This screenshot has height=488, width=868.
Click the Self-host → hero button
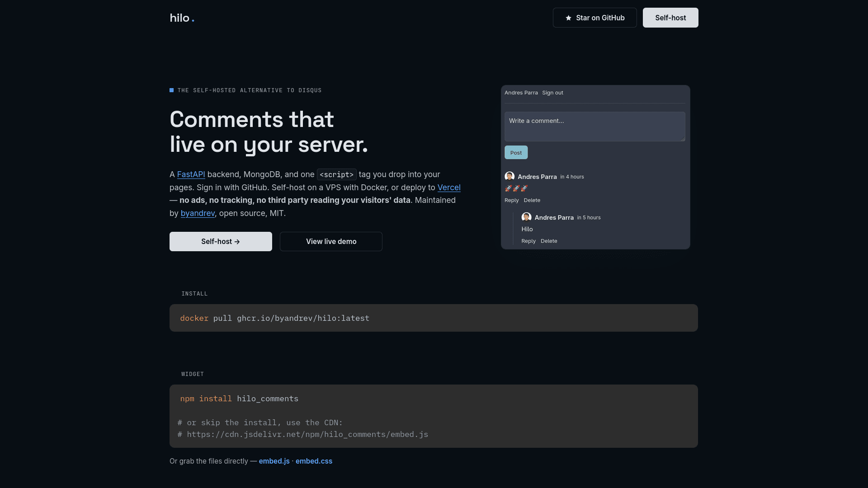[x=221, y=242]
